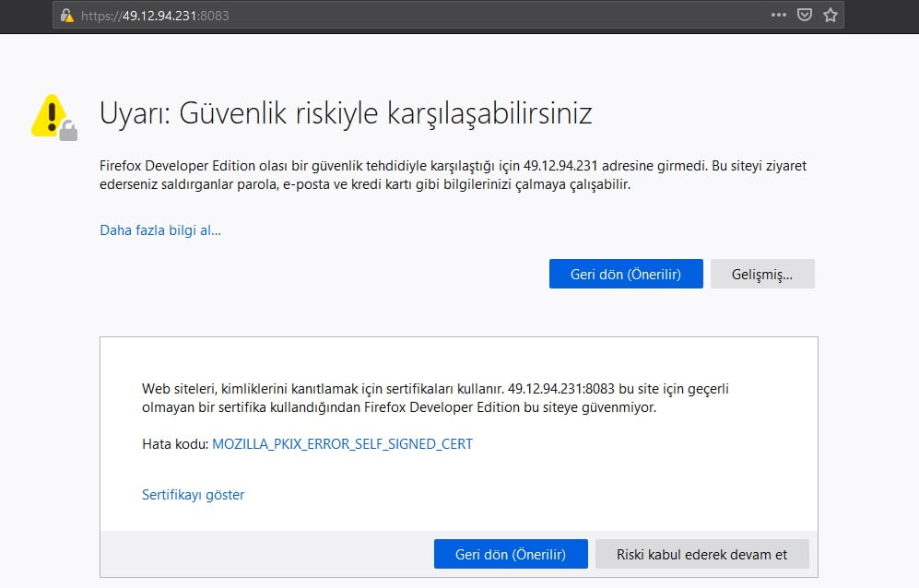This screenshot has width=919, height=588.
Task: Click the heading 'Uyarı: Güvenlik riskiyle karşılaşabilirsiniz'
Action: [x=346, y=113]
